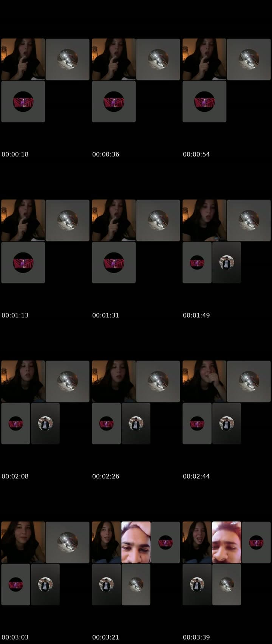Click the 00:00:18 timestamp label
Screen dimensions: 272x644
click(15, 154)
